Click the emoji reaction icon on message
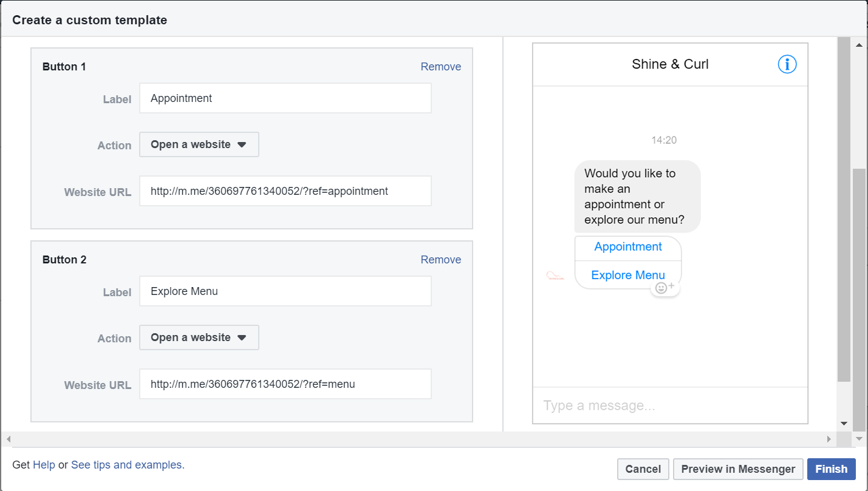 coord(665,288)
